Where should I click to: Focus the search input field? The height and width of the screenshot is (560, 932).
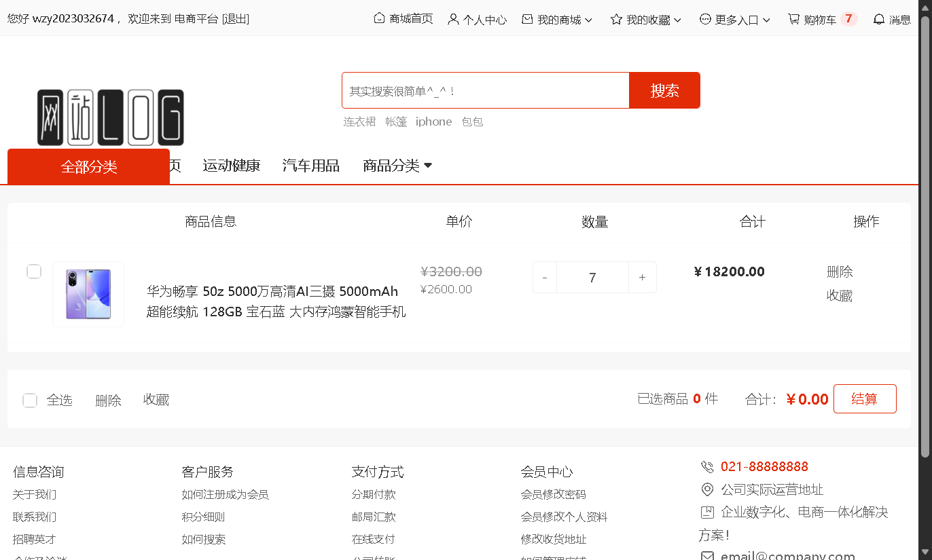tap(486, 90)
